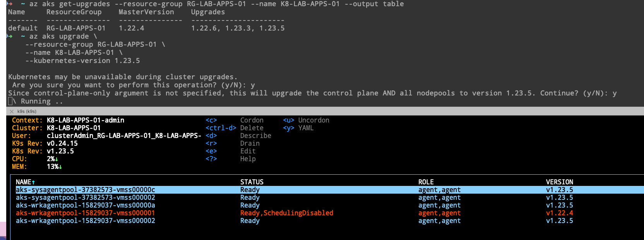644x240 pixels.
Task: Click the master version 1.22.4 value
Action: [132, 28]
